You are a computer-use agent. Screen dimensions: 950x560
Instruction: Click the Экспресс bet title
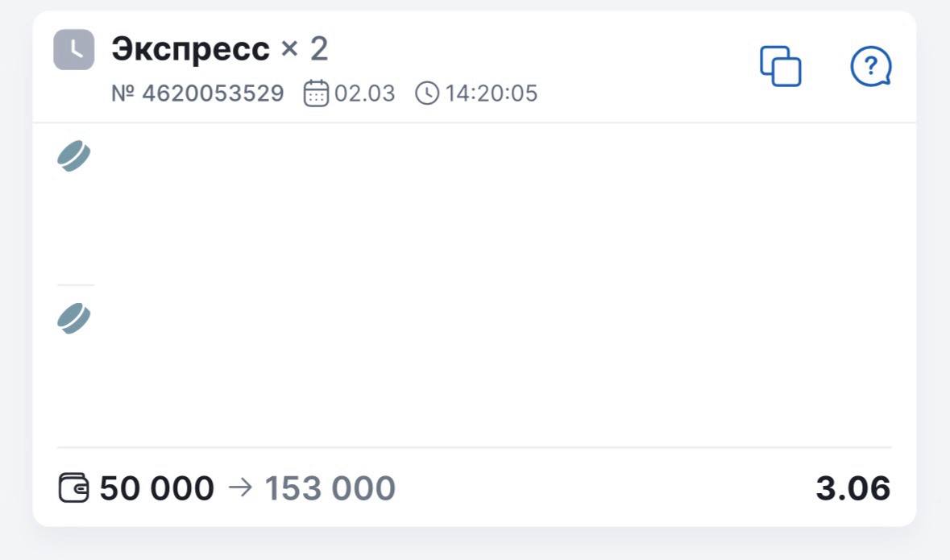(x=190, y=50)
